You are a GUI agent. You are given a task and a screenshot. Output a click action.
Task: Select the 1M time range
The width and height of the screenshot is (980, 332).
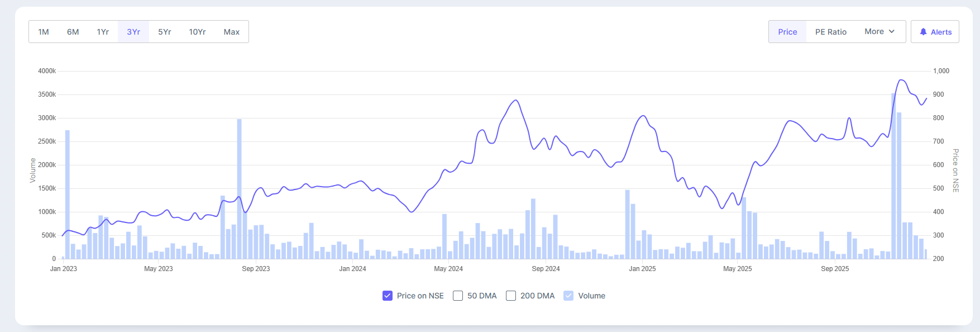pos(44,32)
